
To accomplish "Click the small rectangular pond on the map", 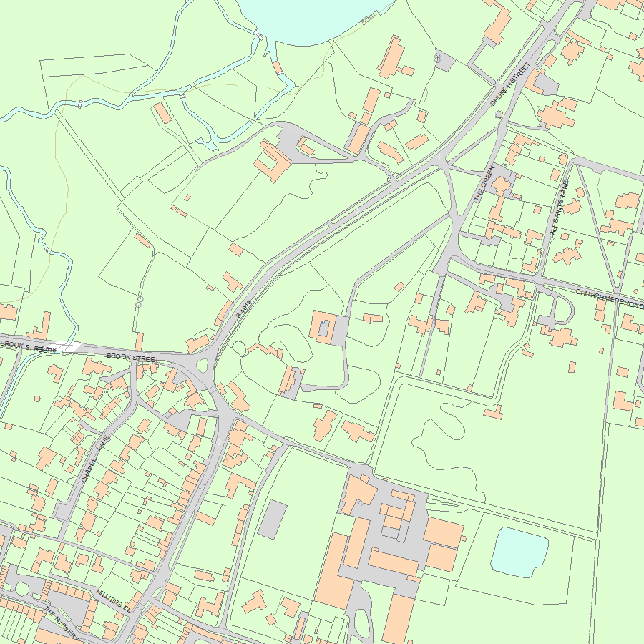I will (519, 552).
